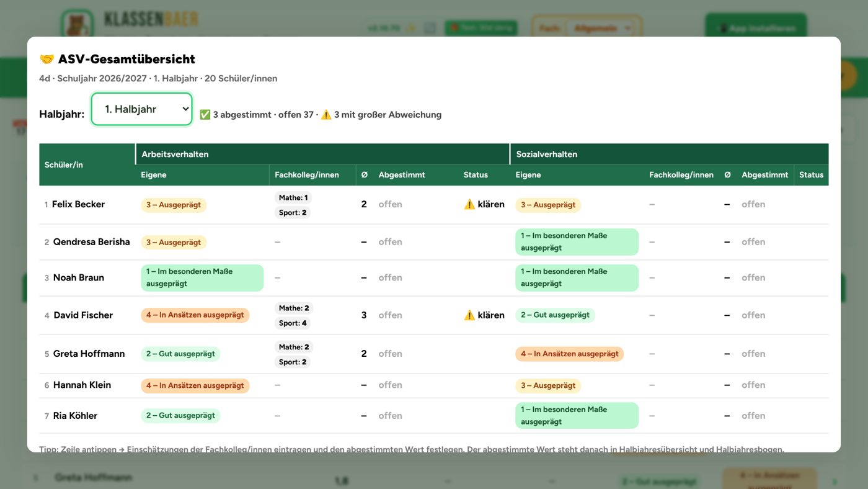Viewport: 868px width, 489px height.
Task: Click the Arbeitsverhalten group header
Action: 322,154
